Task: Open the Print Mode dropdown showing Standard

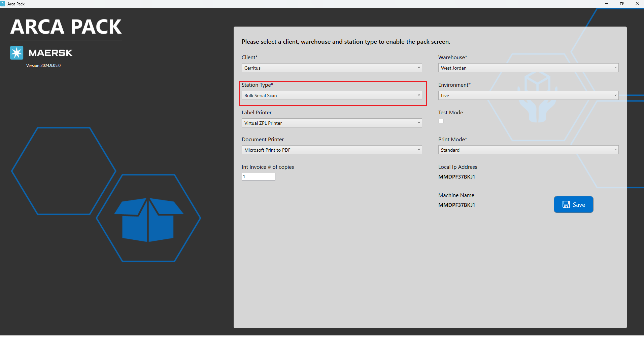Action: click(528, 150)
